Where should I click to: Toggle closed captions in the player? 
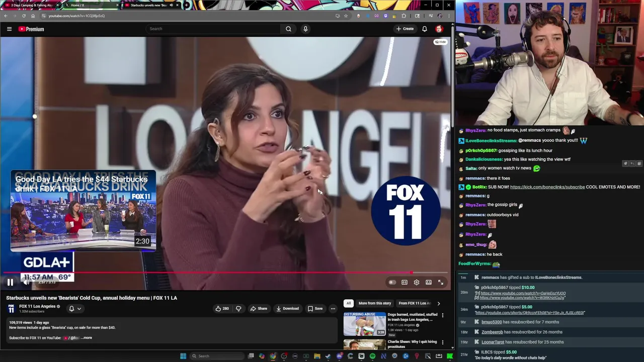click(x=405, y=283)
